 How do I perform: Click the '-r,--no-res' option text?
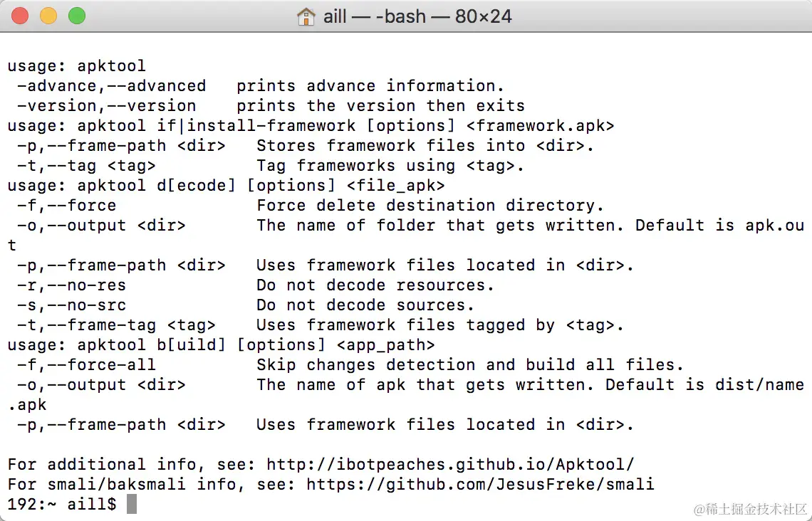(71, 285)
